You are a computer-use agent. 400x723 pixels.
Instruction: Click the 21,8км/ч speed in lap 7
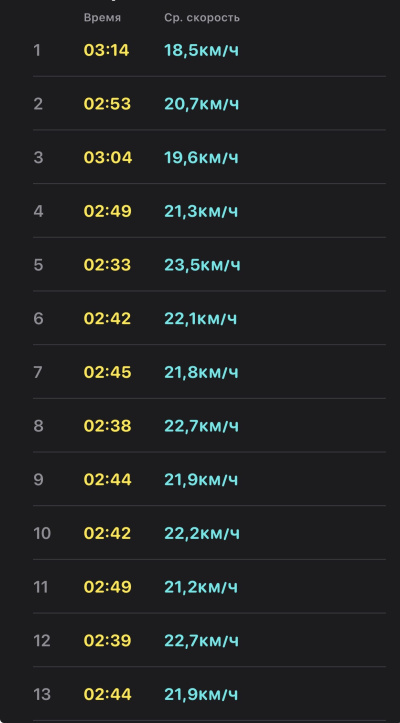pos(202,372)
